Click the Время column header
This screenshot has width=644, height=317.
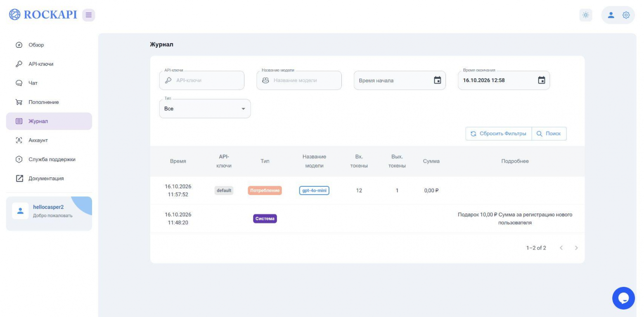pyautogui.click(x=178, y=161)
